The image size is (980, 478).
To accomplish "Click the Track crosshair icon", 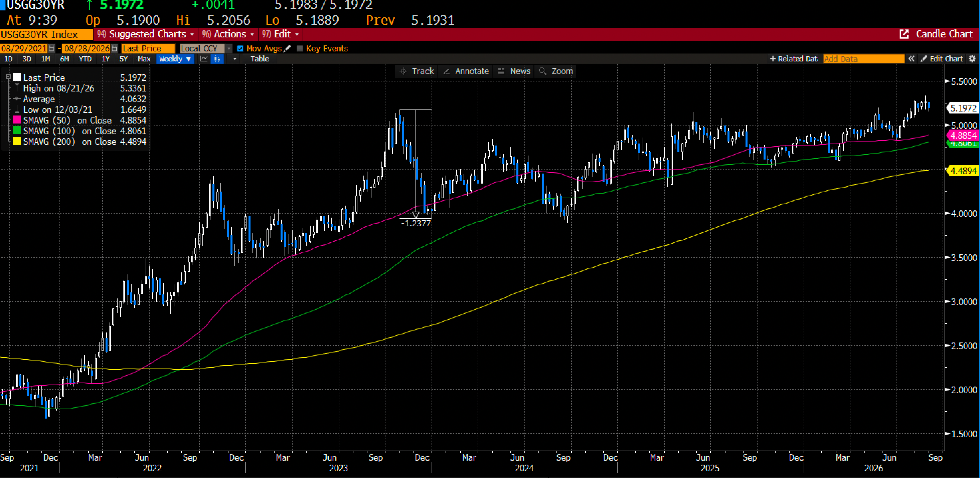I will (403, 71).
